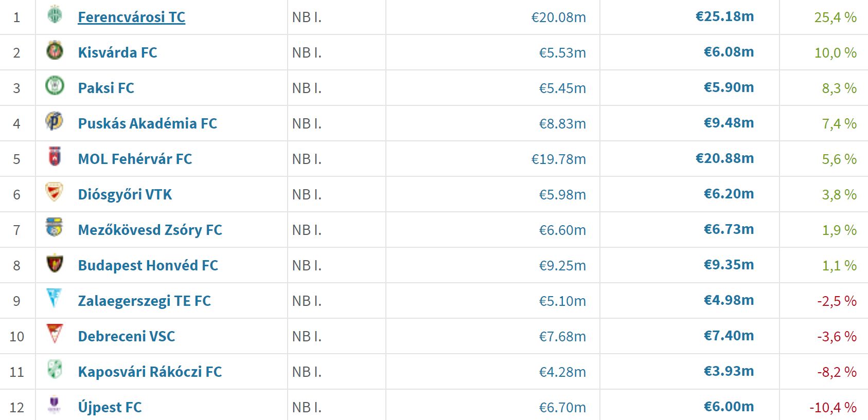Click the Zalaegerszegi TE FC crest

[x=55, y=298]
